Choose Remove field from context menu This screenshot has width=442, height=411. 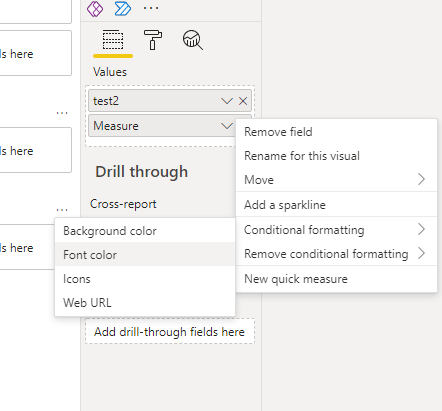click(336, 132)
